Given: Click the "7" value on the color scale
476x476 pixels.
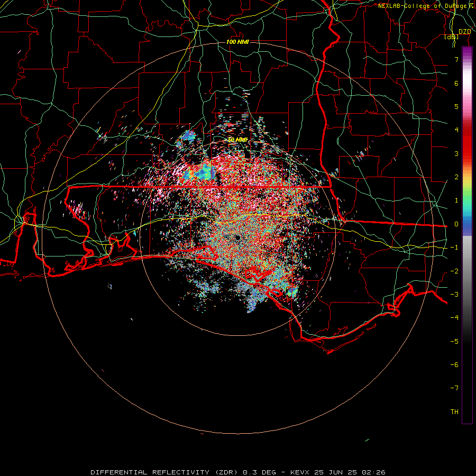Looking at the screenshot, I should point(456,59).
